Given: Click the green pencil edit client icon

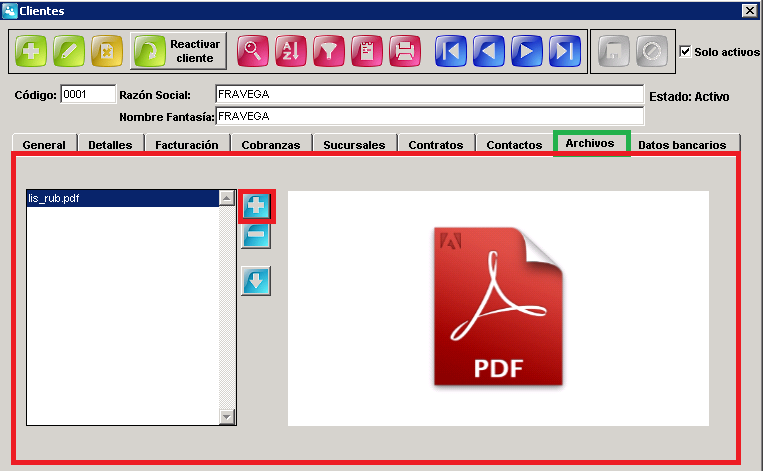Looking at the screenshot, I should 69,51.
